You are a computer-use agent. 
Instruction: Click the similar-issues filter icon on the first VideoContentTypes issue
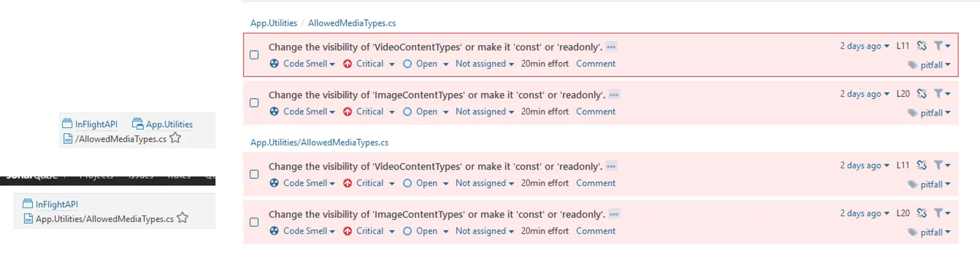[x=939, y=46]
